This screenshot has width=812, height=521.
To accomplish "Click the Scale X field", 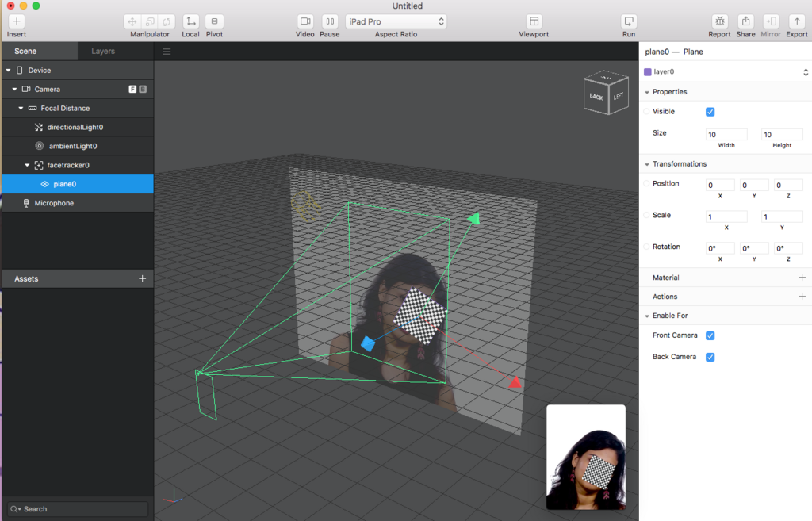I will pyautogui.click(x=726, y=216).
